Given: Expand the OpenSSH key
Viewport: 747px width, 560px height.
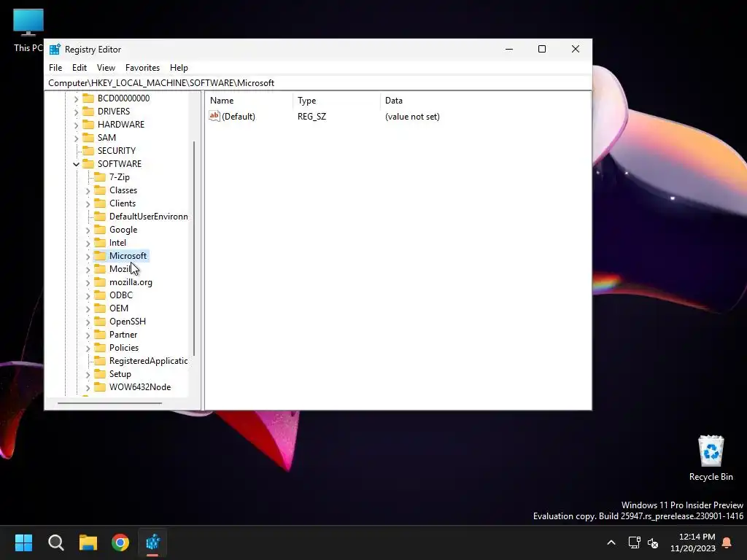Looking at the screenshot, I should click(88, 322).
